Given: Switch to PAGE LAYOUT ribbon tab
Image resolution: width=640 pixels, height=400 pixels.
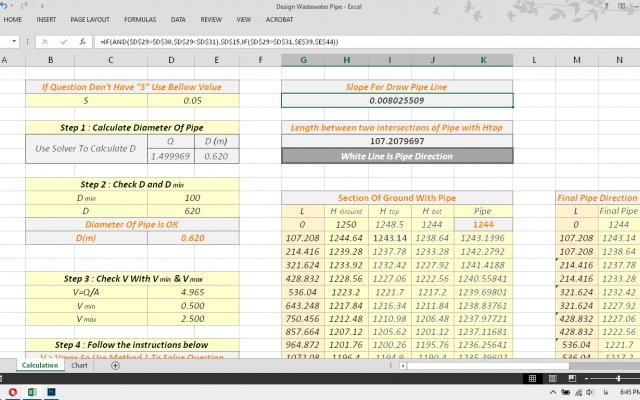Looking at the screenshot, I should (x=90, y=19).
